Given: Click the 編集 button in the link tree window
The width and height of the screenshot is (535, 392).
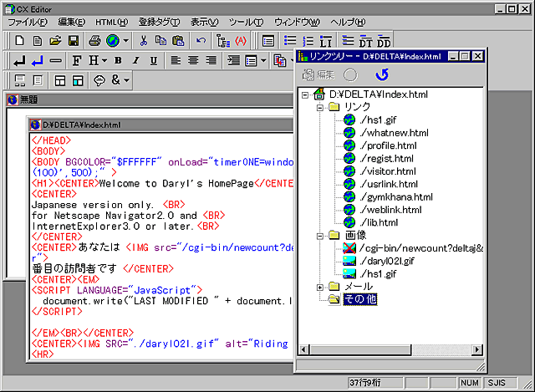Looking at the screenshot, I should (x=318, y=74).
